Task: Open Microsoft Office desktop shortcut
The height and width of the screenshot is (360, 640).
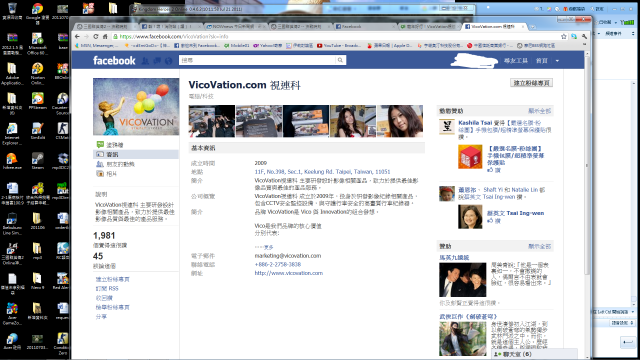Action: [37, 43]
